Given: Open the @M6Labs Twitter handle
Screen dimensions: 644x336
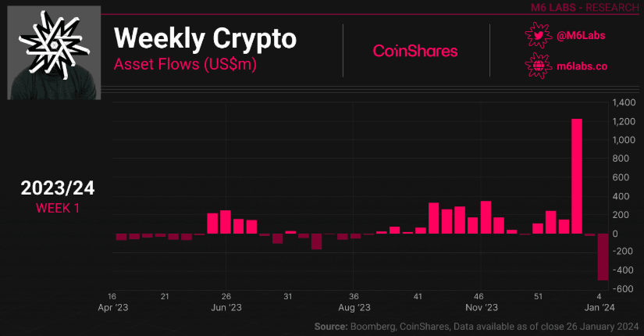Looking at the screenshot, I should coord(582,36).
